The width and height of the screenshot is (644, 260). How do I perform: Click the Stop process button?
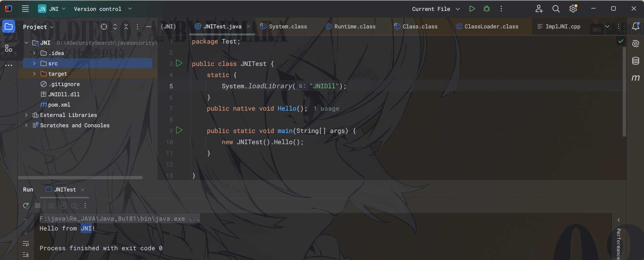38,206
